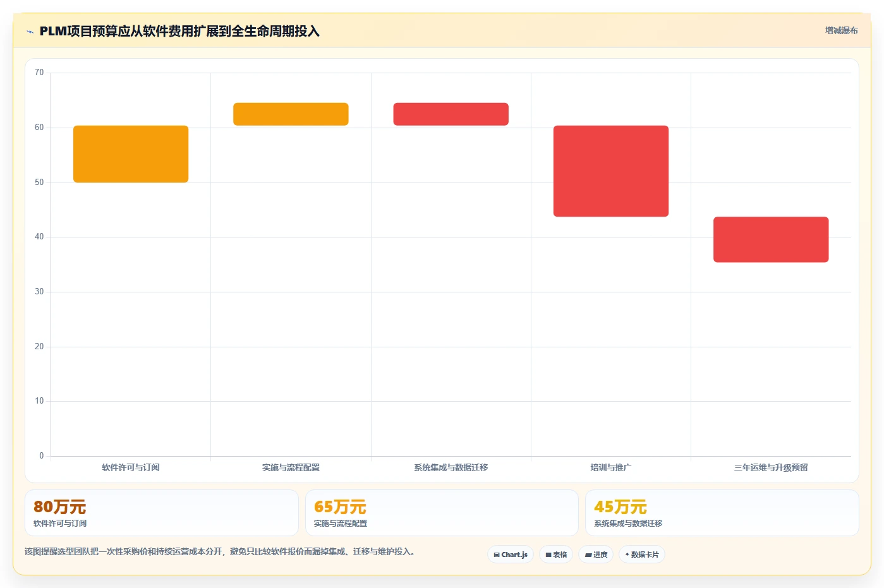Click the chart title starting with PLM项目预算
This screenshot has width=884, height=588.
pos(179,31)
